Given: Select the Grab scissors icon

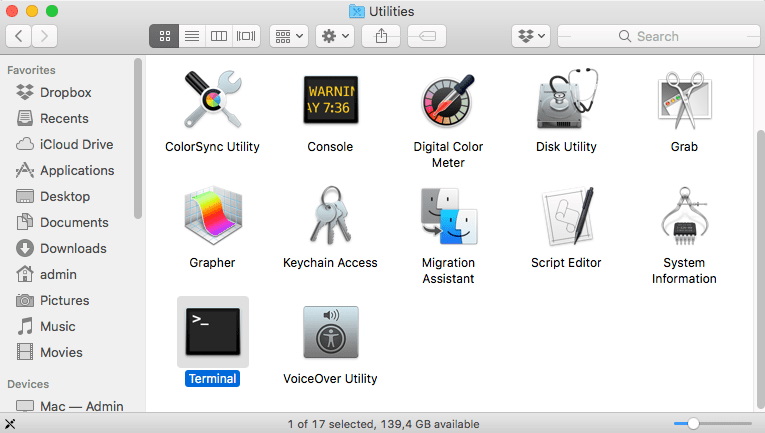Looking at the screenshot, I should [684, 100].
